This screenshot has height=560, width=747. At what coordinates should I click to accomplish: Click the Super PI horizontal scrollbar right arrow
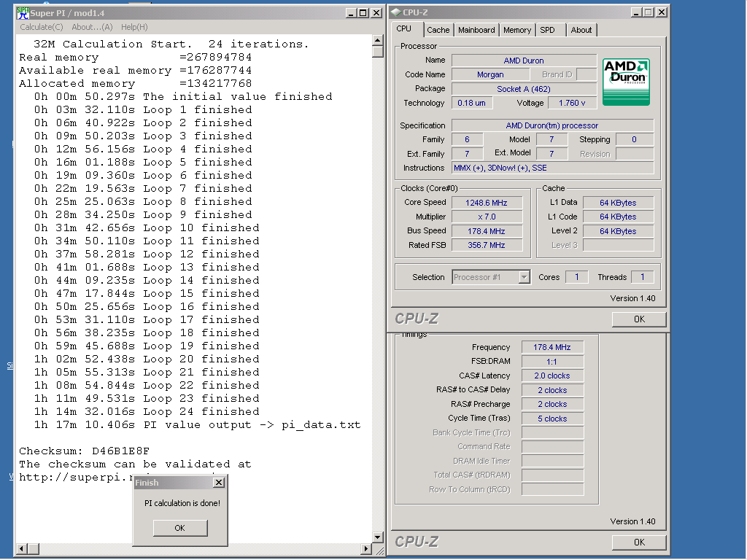click(x=366, y=548)
